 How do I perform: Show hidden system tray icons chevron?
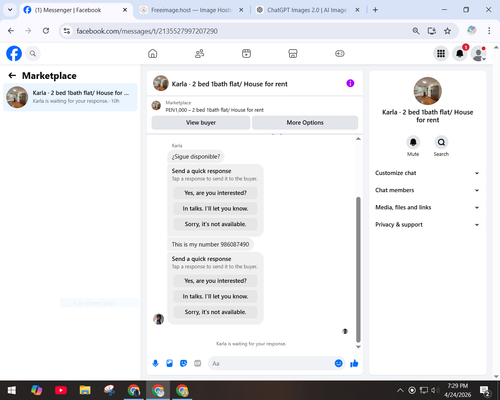pyautogui.click(x=400, y=390)
